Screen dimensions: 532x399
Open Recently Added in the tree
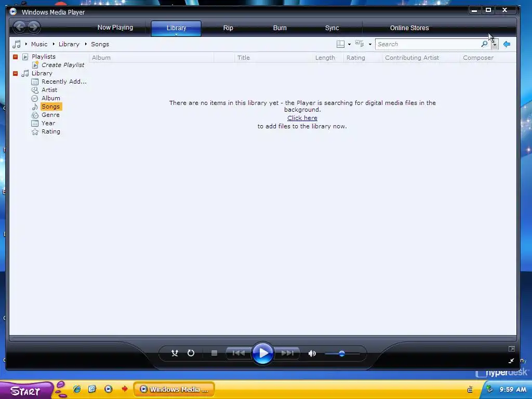coord(64,82)
